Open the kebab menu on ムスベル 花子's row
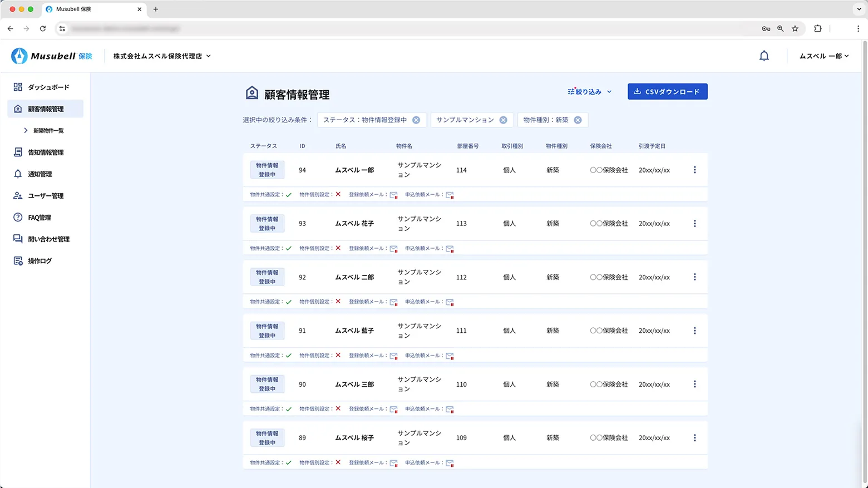The image size is (868, 488). click(694, 223)
